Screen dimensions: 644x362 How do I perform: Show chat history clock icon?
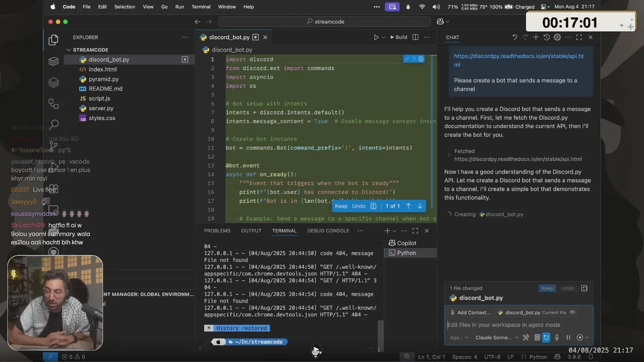[546, 37]
